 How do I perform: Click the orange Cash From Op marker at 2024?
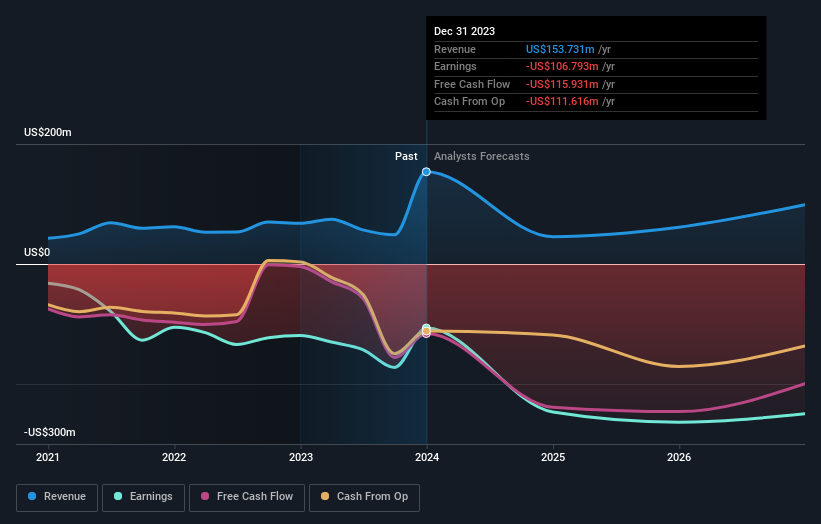pos(426,331)
